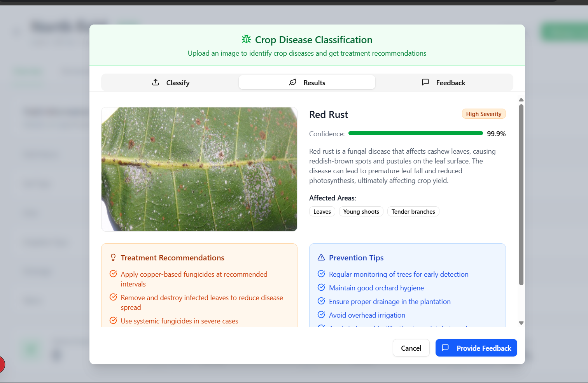The width and height of the screenshot is (588, 383).
Task: Click the speech bubble icon on the Feedback tab
Action: pos(425,82)
